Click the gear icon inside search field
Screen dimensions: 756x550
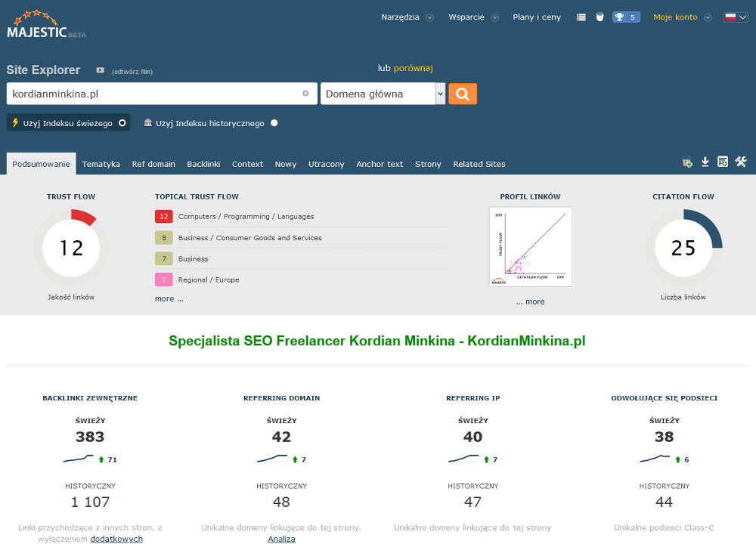[305, 94]
